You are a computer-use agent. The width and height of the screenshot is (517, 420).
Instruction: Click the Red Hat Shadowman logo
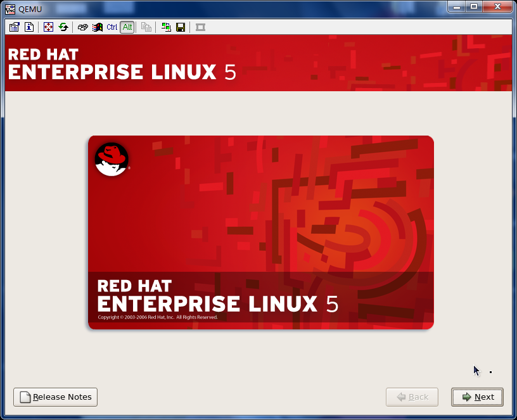pyautogui.click(x=112, y=159)
